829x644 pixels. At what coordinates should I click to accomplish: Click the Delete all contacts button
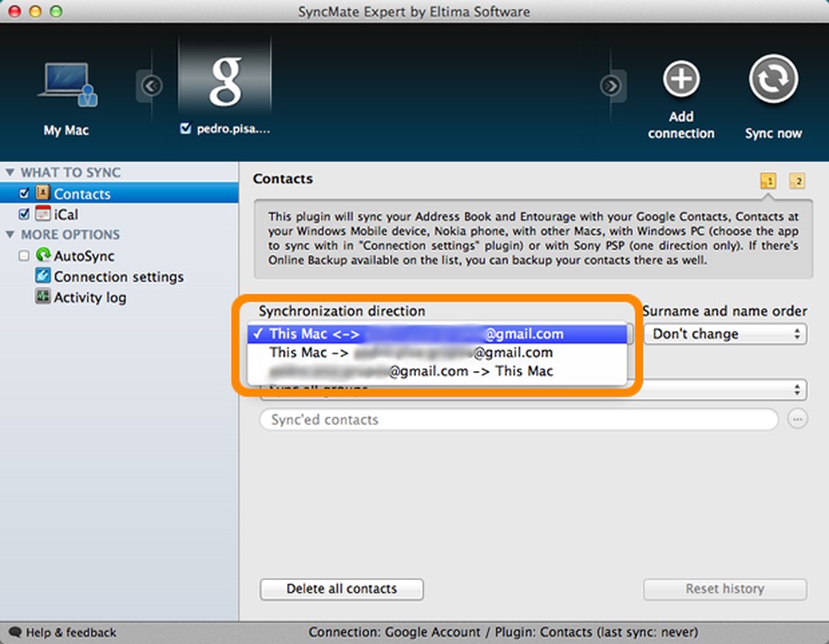click(x=341, y=589)
